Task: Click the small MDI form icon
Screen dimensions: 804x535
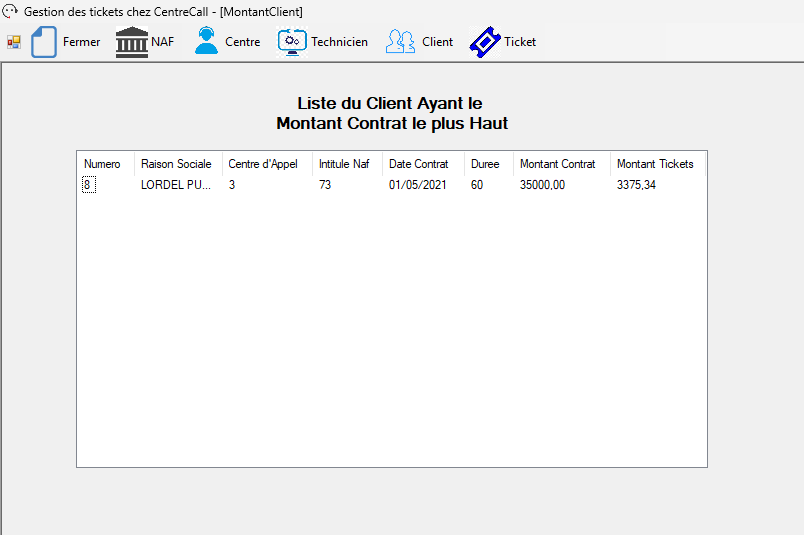Action: point(14,42)
